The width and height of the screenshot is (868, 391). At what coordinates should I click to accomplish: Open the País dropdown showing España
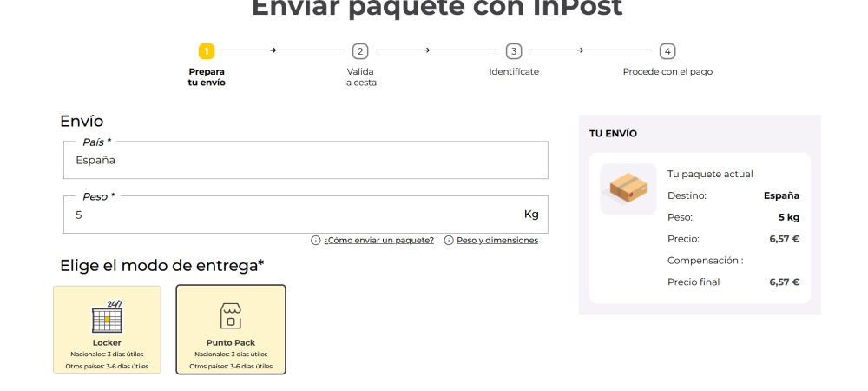[306, 160]
